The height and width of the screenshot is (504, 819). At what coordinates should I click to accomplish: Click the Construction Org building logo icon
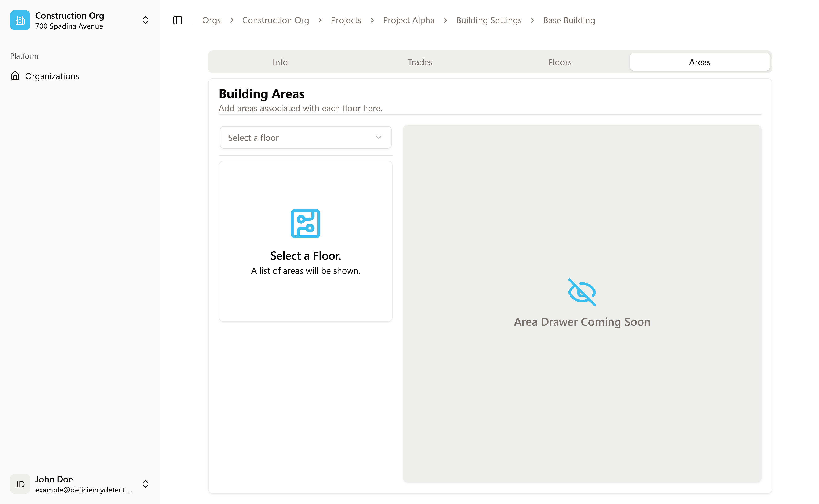pos(20,20)
